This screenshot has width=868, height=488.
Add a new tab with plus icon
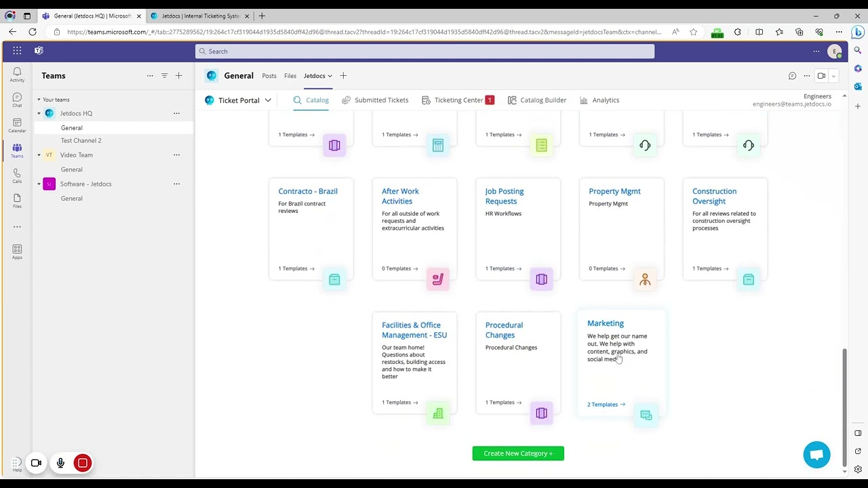(x=343, y=76)
